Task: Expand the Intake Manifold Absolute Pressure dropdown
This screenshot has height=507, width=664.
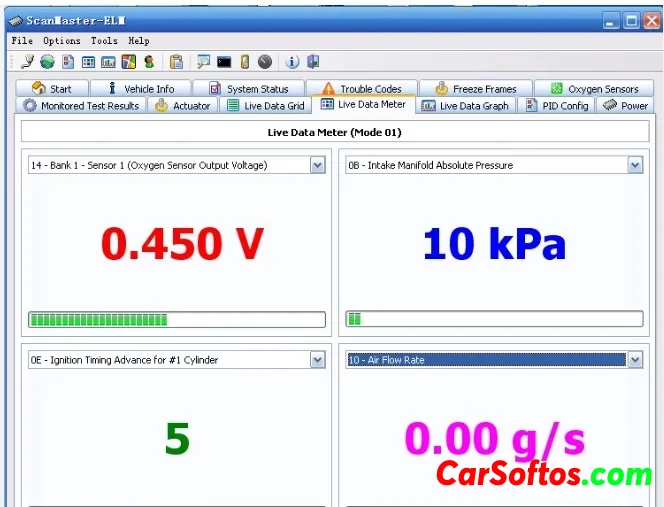Action: point(635,165)
